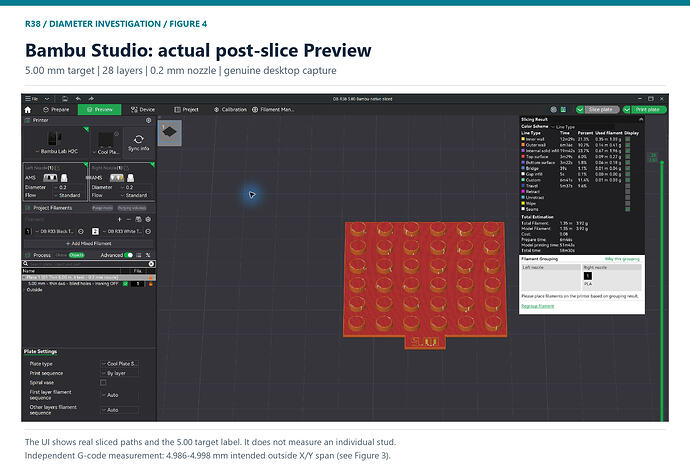Open the Device tab
The width and height of the screenshot is (690, 475).
[143, 110]
